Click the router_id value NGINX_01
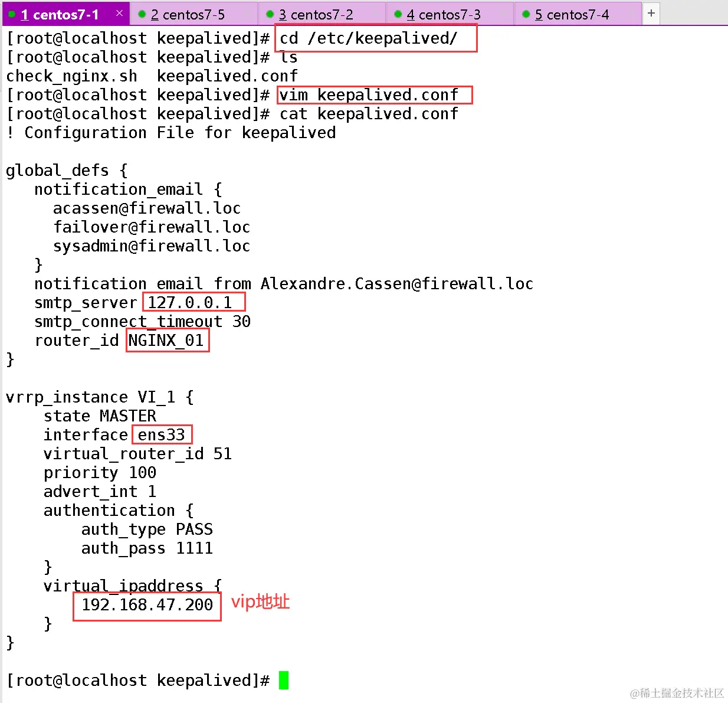728x703 pixels. pyautogui.click(x=166, y=341)
